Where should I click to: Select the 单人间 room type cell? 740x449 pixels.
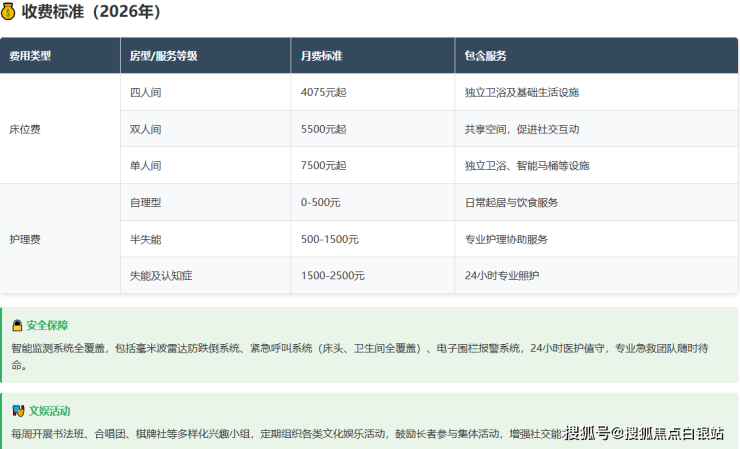[145, 165]
